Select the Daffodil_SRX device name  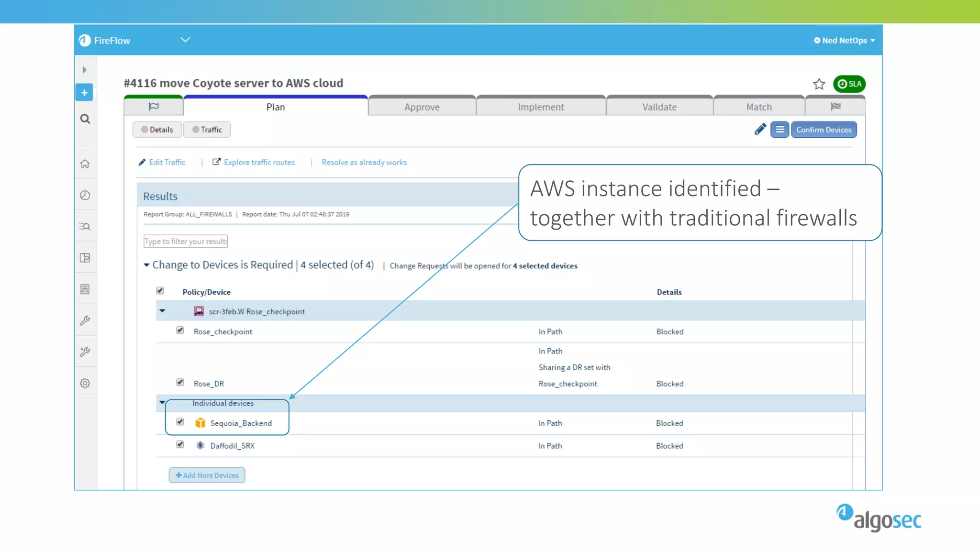(x=233, y=446)
